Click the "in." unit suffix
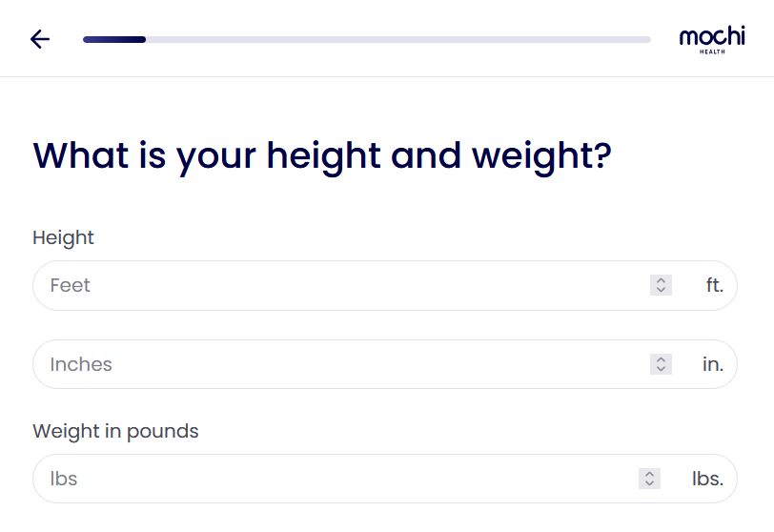Image resolution: width=774 pixels, height=532 pixels. (713, 364)
